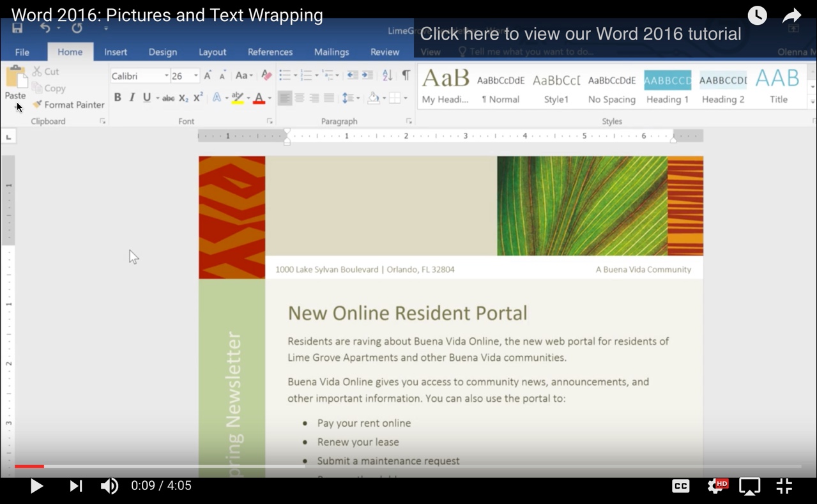Screen dimensions: 817x504
Task: Open the Customize Quick Access Toolbar arrow
Action: 106,28
